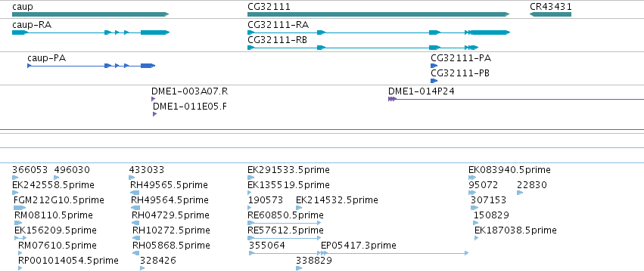Click the CG32111-PB glyph
The image size is (644, 272).
pyautogui.click(x=434, y=81)
